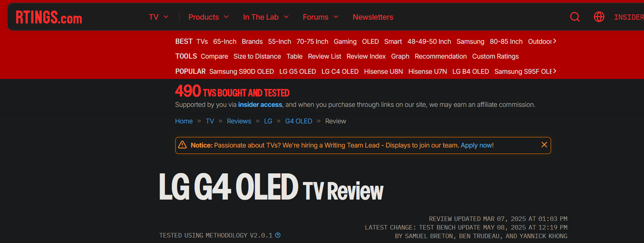This screenshot has height=243, width=644.
Task: Click the methodology help question icon
Action: click(278, 235)
